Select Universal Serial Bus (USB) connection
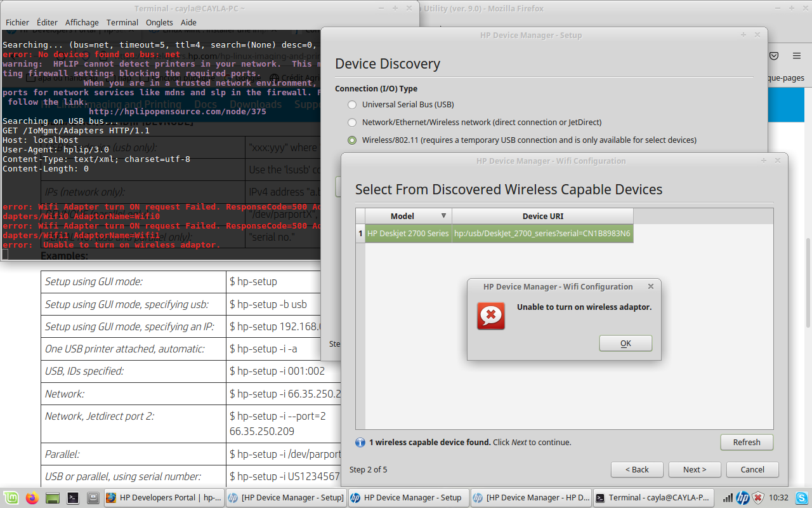 [x=352, y=105]
